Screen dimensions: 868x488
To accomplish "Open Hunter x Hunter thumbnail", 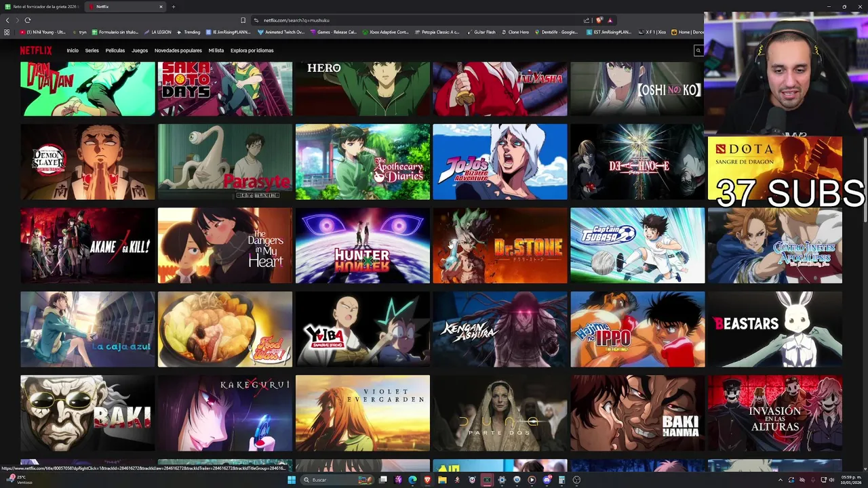I will 363,245.
